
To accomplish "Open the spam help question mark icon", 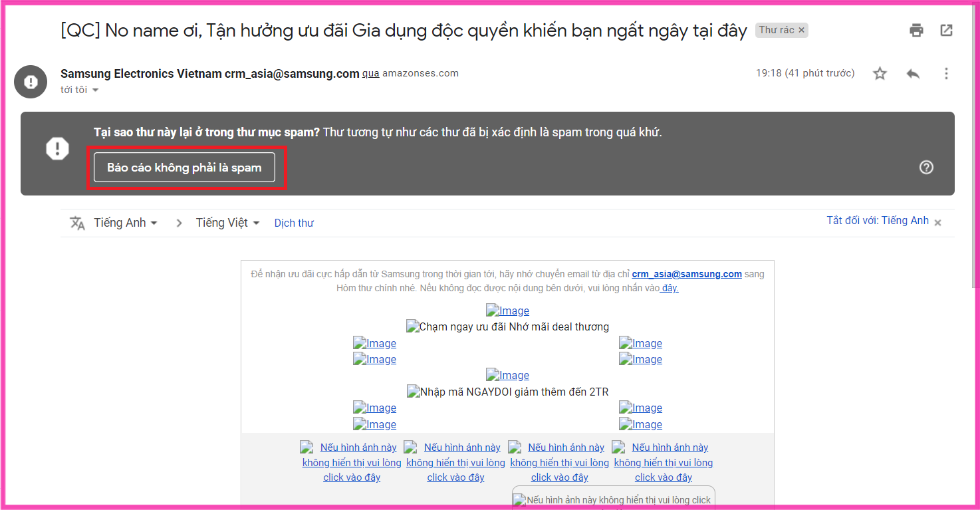I will (926, 168).
